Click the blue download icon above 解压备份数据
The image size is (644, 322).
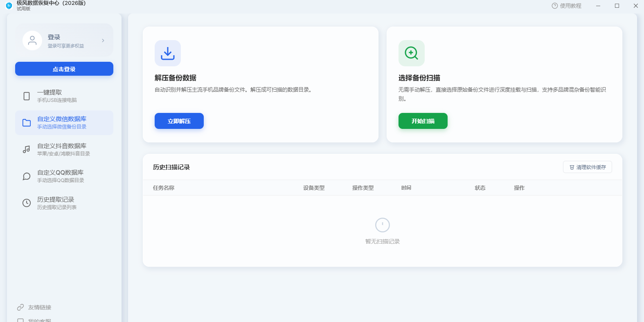(x=168, y=53)
